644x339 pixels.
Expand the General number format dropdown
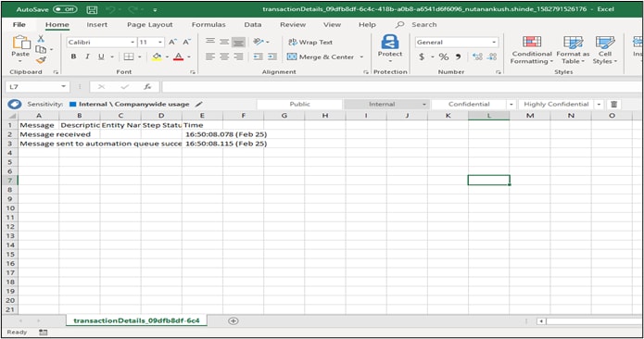click(x=494, y=43)
